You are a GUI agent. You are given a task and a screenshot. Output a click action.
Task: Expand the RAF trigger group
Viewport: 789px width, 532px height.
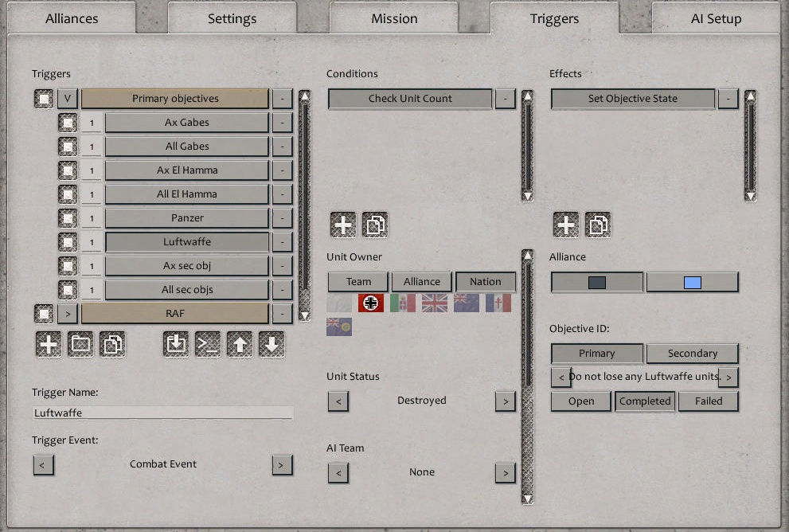(x=68, y=314)
